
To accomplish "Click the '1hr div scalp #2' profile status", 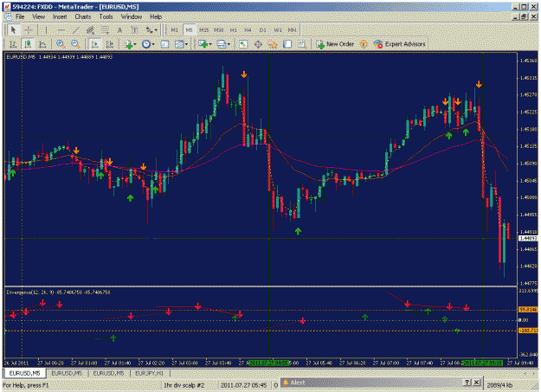I will (x=184, y=385).
